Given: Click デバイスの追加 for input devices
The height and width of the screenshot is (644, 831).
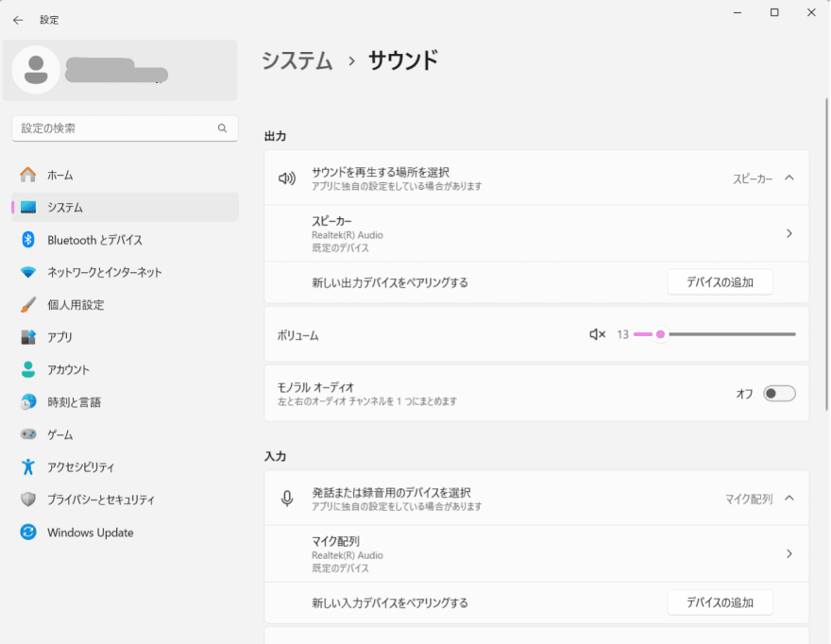Looking at the screenshot, I should [720, 602].
